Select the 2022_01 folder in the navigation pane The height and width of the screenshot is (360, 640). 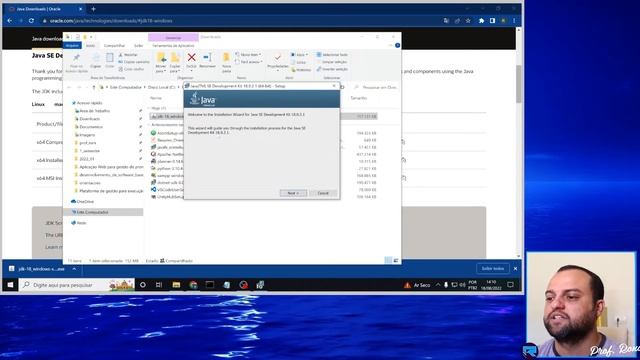[x=84, y=159]
